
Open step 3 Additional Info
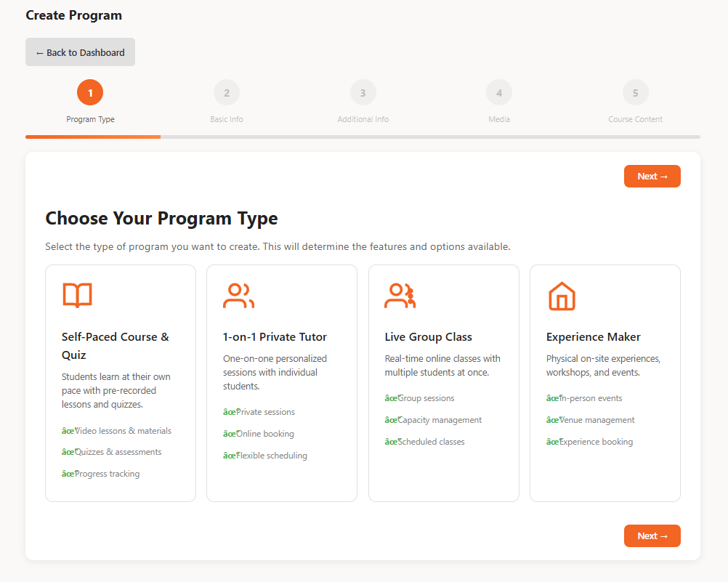click(363, 93)
